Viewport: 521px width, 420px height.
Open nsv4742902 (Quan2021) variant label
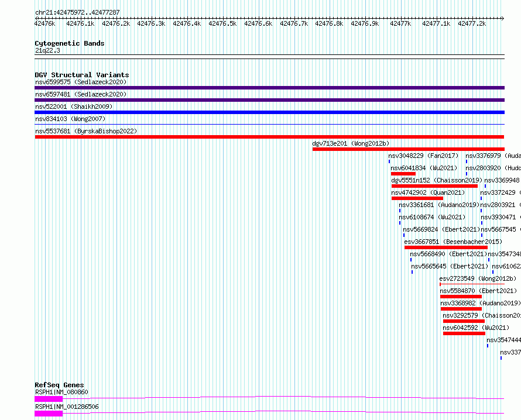pyautogui.click(x=428, y=192)
